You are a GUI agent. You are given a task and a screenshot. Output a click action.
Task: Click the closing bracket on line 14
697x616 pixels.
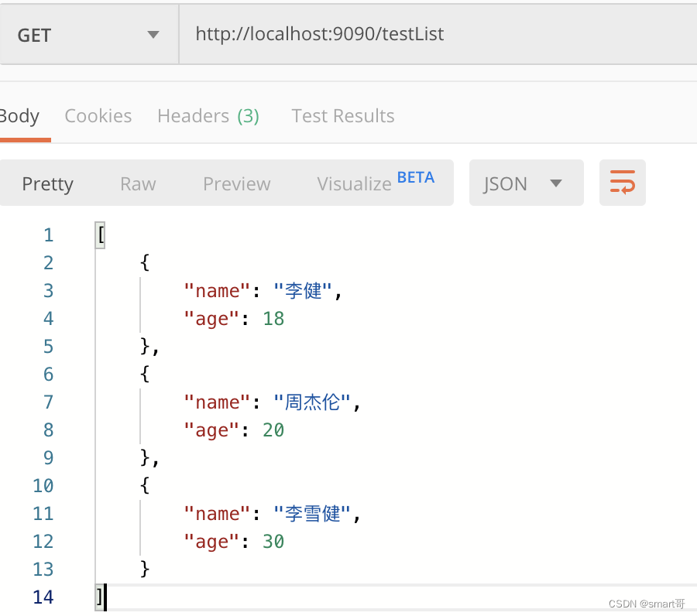point(100,597)
